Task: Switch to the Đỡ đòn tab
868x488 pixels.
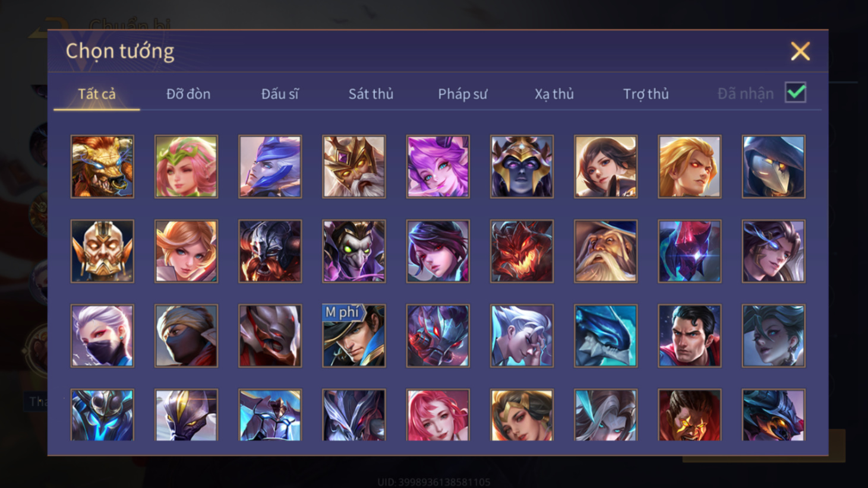Action: (x=188, y=94)
